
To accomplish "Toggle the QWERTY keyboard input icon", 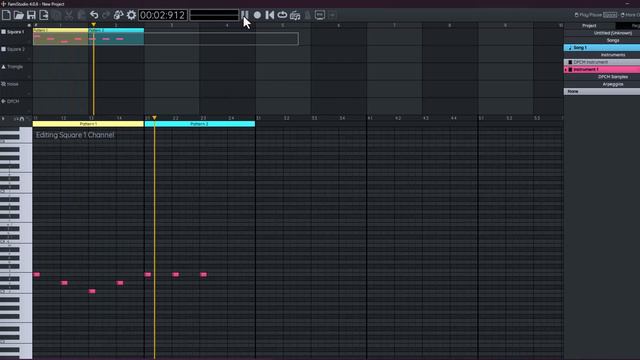I will click(x=295, y=15).
